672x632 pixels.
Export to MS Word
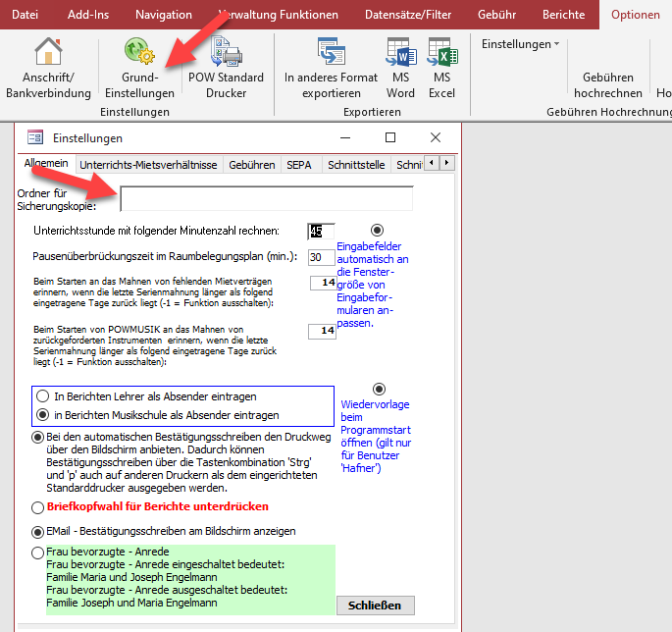click(x=400, y=52)
